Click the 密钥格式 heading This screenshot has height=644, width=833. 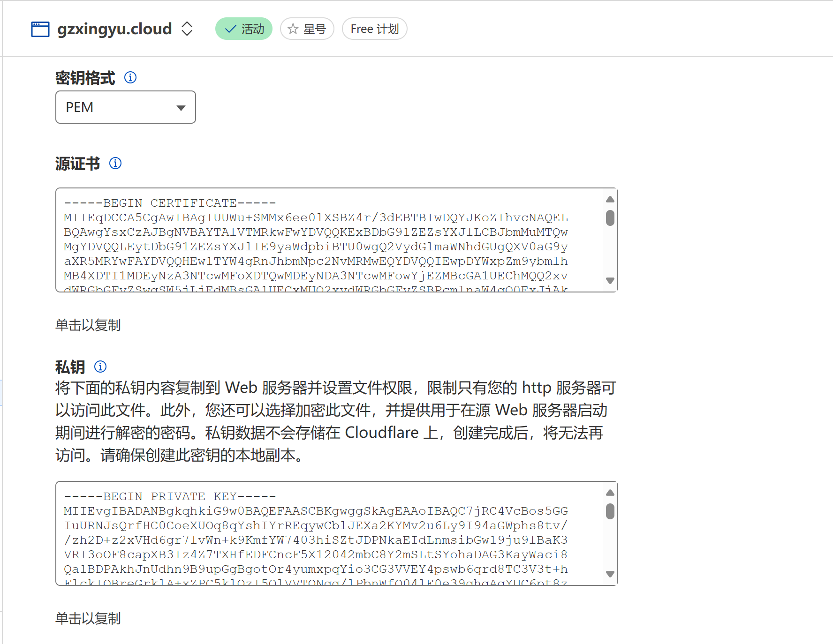point(85,78)
